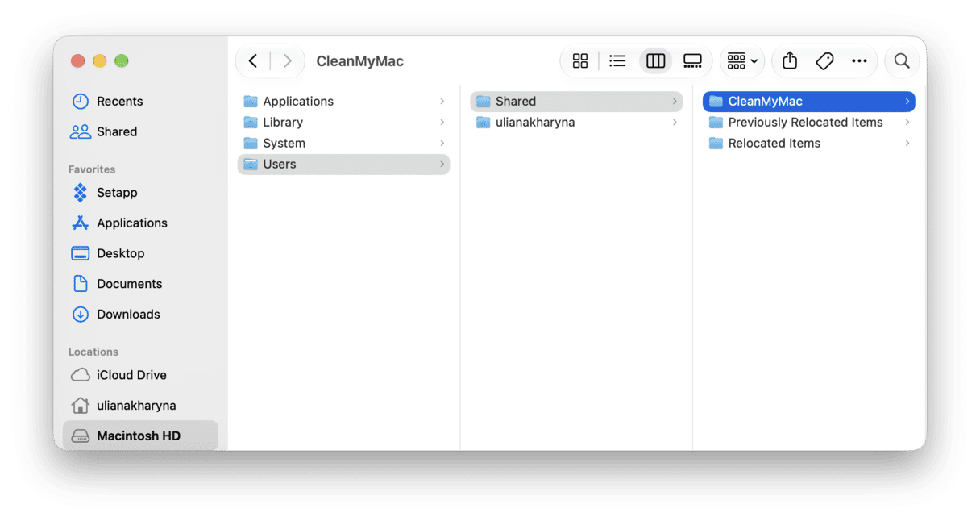The width and height of the screenshot is (980, 521).
Task: Click the green zoom window button
Action: tap(122, 61)
